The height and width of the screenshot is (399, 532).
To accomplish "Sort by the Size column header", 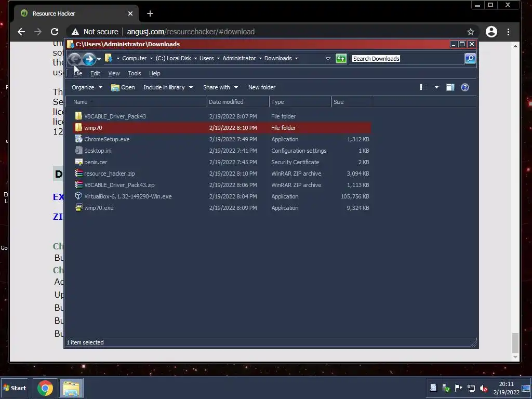I will point(352,102).
